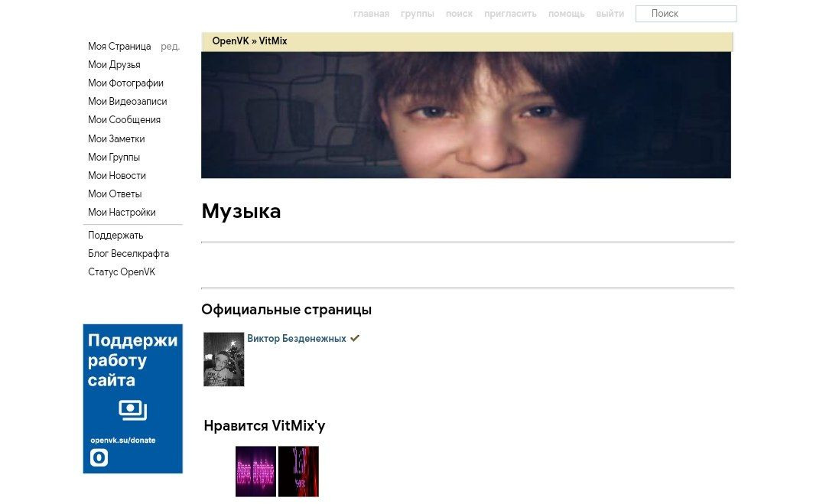Open Мои Группы
The width and height of the screenshot is (826, 504).
(114, 158)
